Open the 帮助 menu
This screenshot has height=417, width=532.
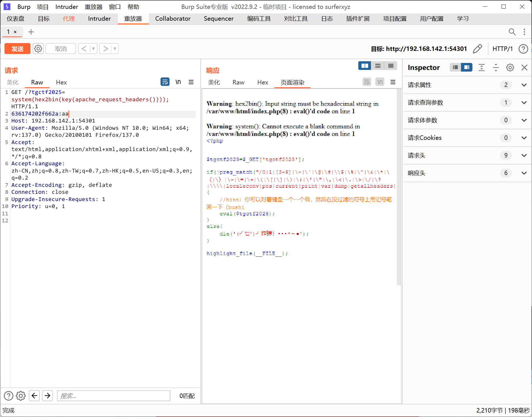(x=133, y=7)
